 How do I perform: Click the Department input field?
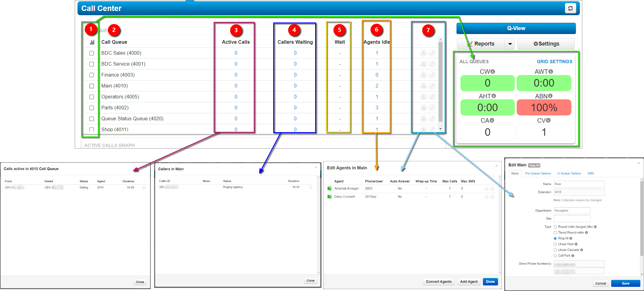pos(572,211)
